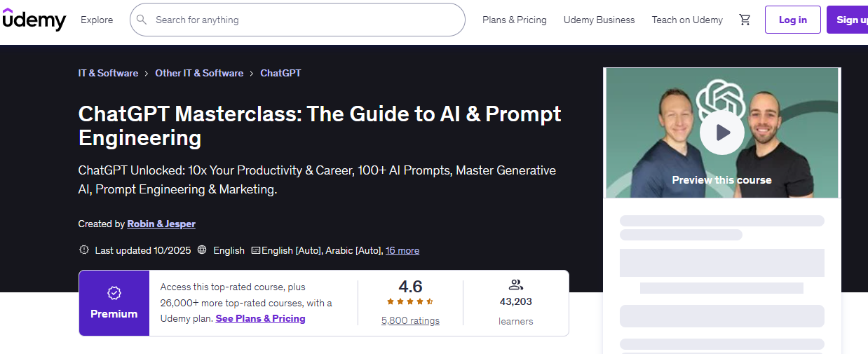
Task: Click the IT & Software breadcrumb
Action: tap(108, 73)
